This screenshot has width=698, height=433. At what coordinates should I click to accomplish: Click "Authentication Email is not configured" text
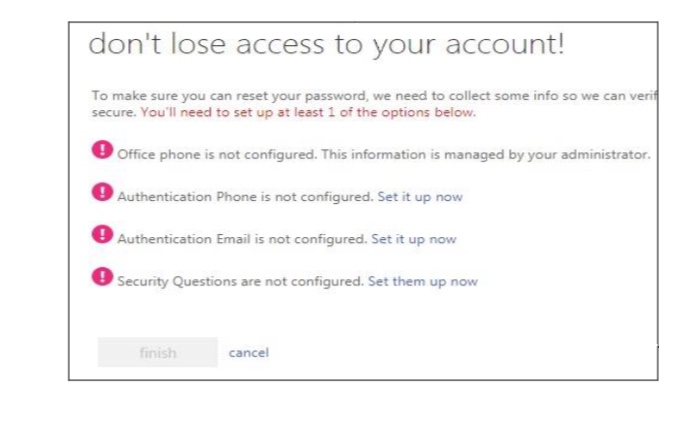(x=242, y=240)
